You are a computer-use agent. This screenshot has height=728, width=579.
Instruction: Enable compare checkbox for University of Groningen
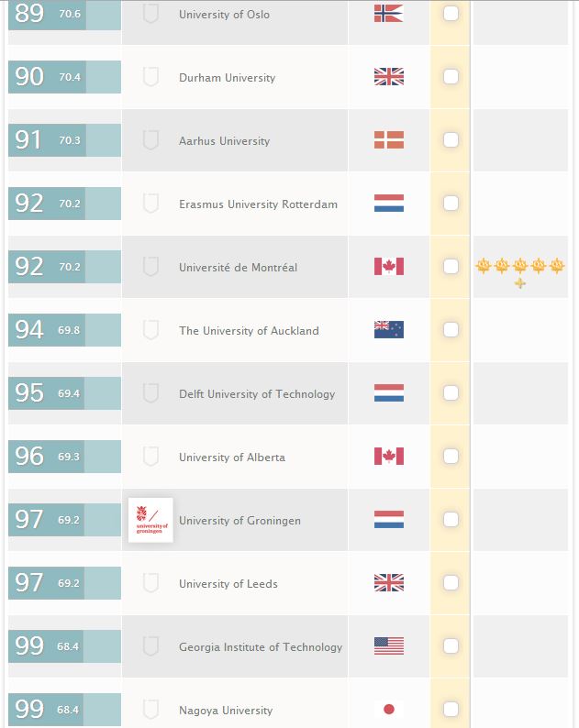(x=451, y=520)
